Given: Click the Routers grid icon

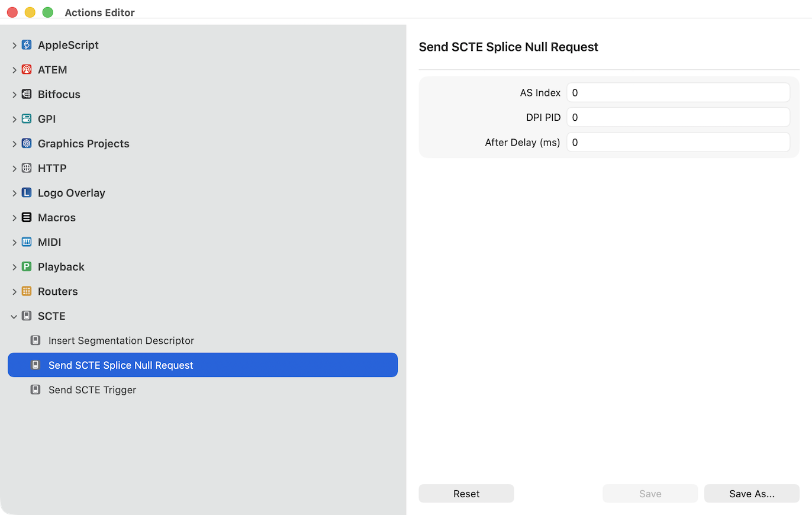Looking at the screenshot, I should [x=27, y=291].
